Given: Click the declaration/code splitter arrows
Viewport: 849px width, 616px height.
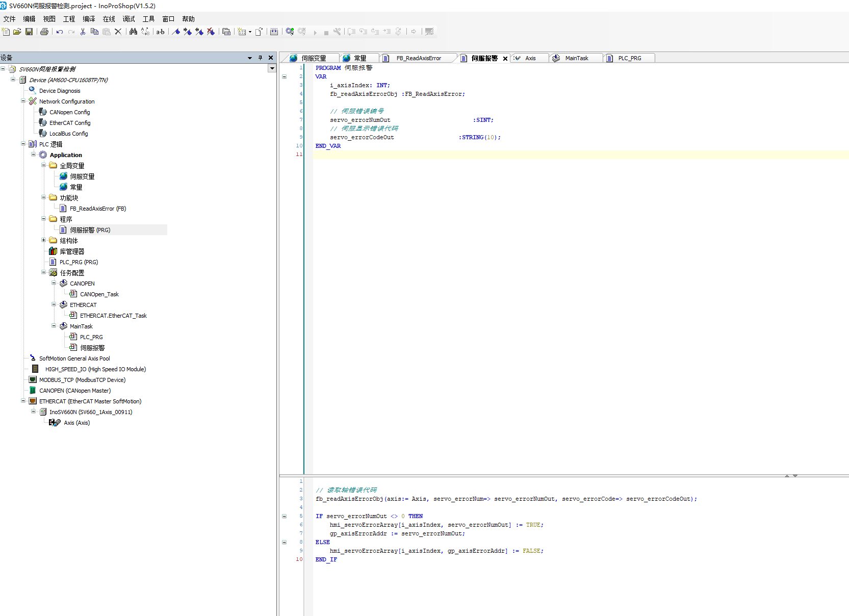Looking at the screenshot, I should [791, 475].
